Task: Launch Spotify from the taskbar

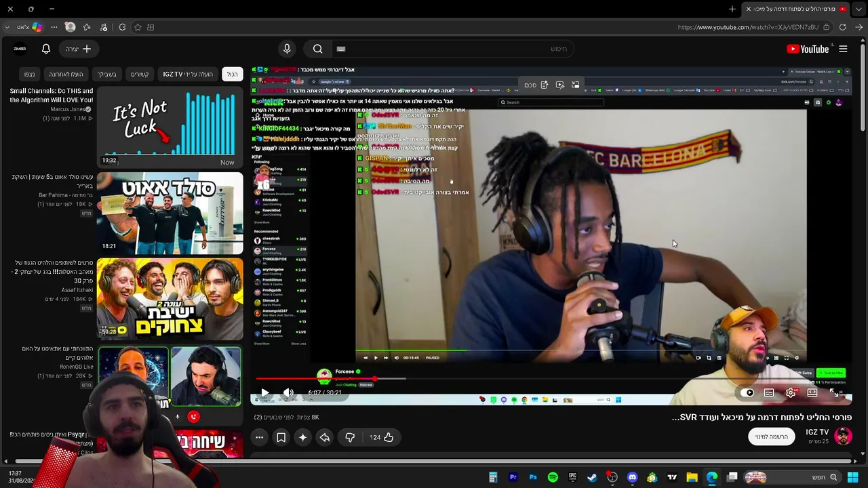Action: click(x=553, y=477)
